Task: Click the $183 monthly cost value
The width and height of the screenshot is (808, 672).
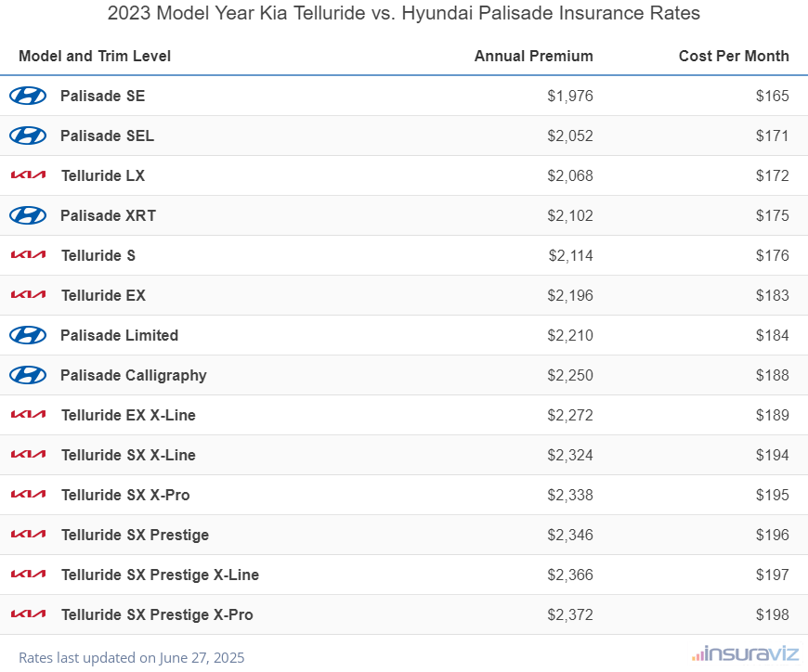Action: pyautogui.click(x=773, y=295)
